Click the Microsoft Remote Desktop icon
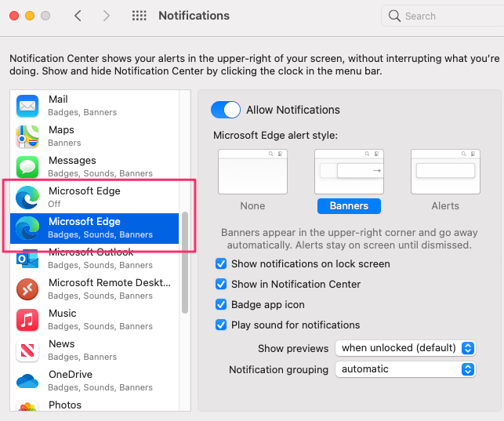504x421 pixels. [x=27, y=289]
